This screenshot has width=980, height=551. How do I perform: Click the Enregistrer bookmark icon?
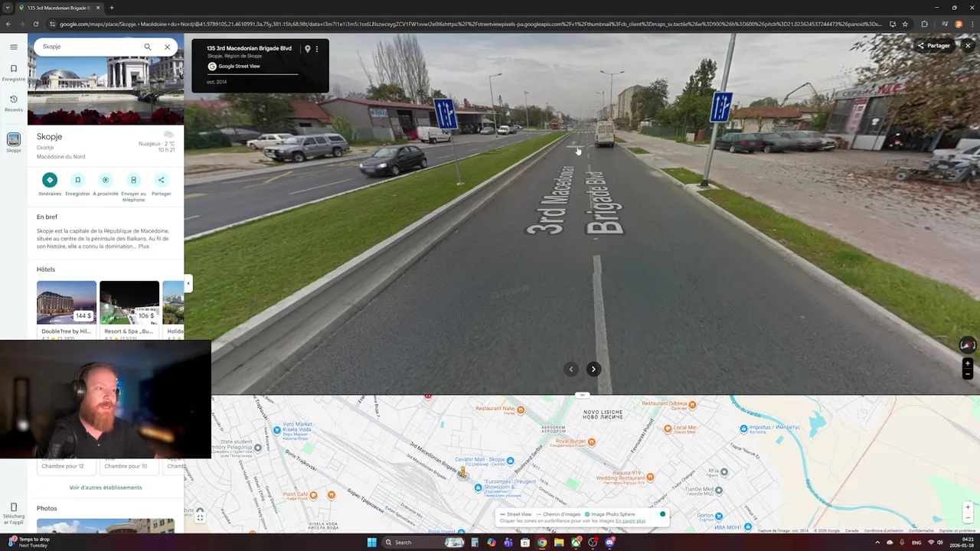coord(77,180)
